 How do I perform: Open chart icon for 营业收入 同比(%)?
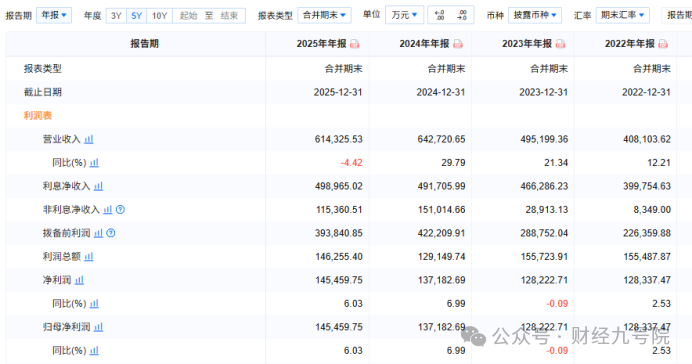point(94,163)
